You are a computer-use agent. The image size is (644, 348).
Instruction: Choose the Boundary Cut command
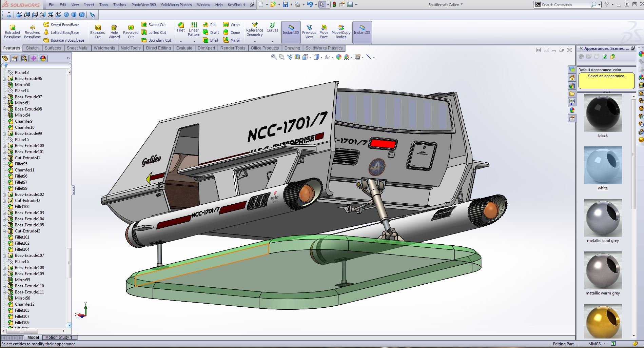pyautogui.click(x=156, y=40)
